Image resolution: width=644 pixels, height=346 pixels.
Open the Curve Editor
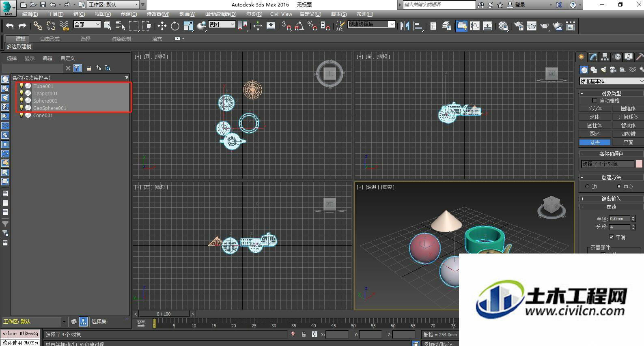[x=475, y=26]
